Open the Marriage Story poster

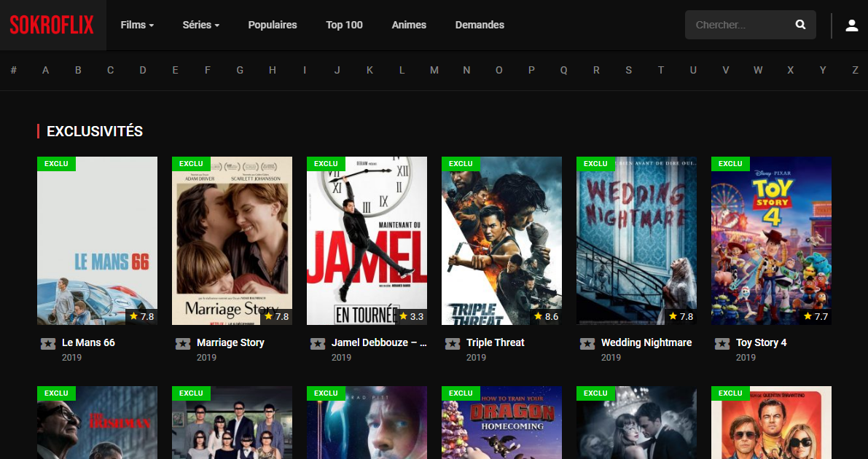[232, 241]
